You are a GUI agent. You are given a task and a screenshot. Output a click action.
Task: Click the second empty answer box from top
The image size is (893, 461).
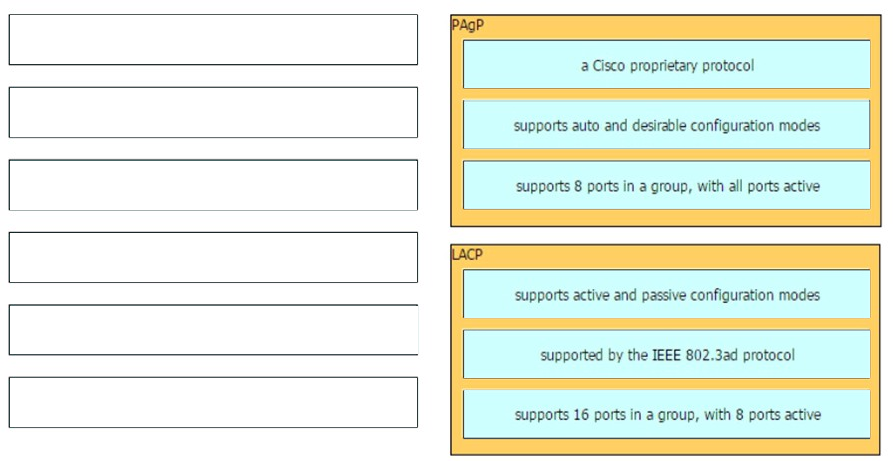click(x=213, y=112)
